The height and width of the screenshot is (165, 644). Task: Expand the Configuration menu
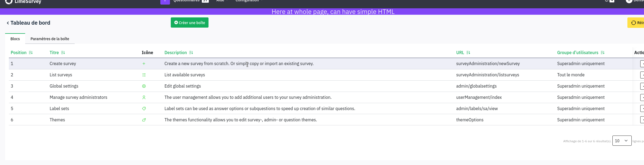tap(249, 1)
